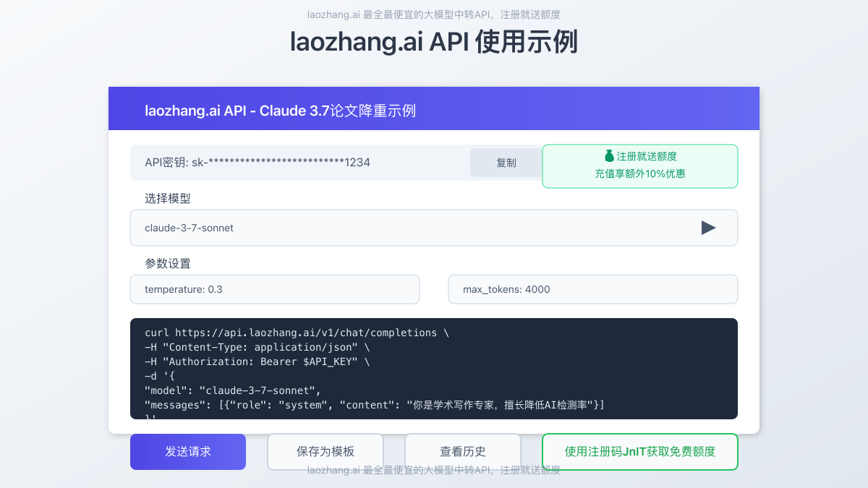Open history via 查看历史 button
868x488 pixels.
tap(463, 452)
